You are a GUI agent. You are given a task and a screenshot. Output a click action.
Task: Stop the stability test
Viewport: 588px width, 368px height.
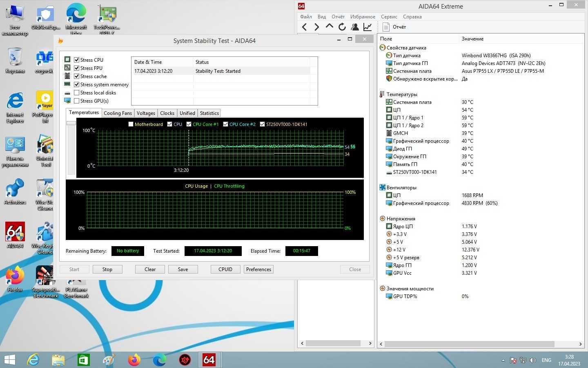click(107, 269)
